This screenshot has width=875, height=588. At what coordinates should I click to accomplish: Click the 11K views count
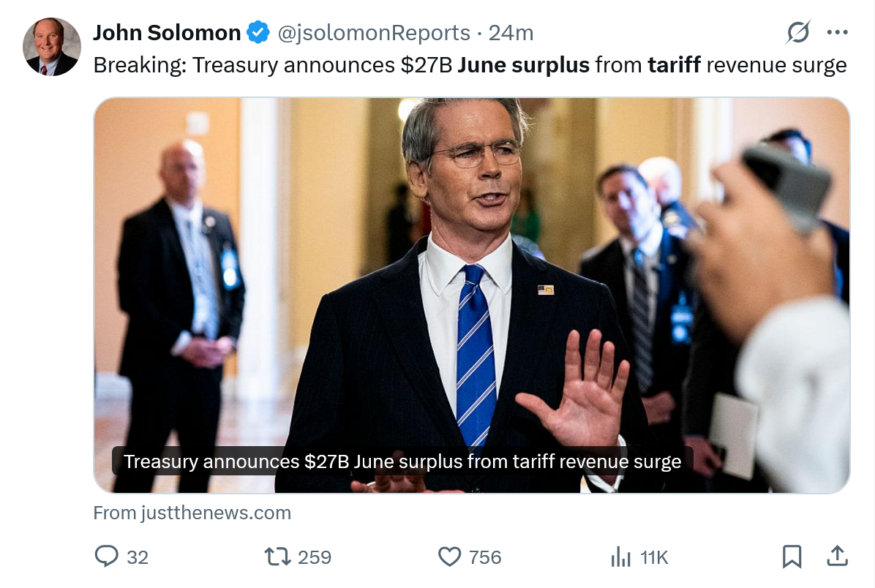pyautogui.click(x=654, y=557)
